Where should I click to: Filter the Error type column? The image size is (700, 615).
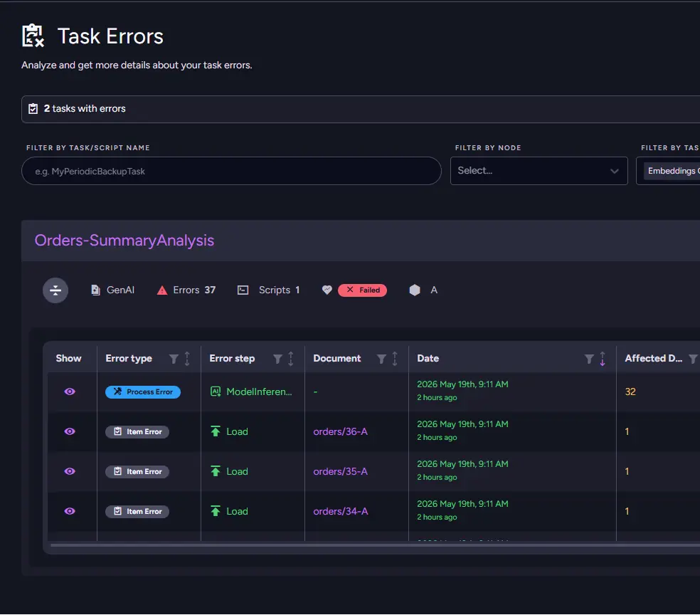[174, 359]
